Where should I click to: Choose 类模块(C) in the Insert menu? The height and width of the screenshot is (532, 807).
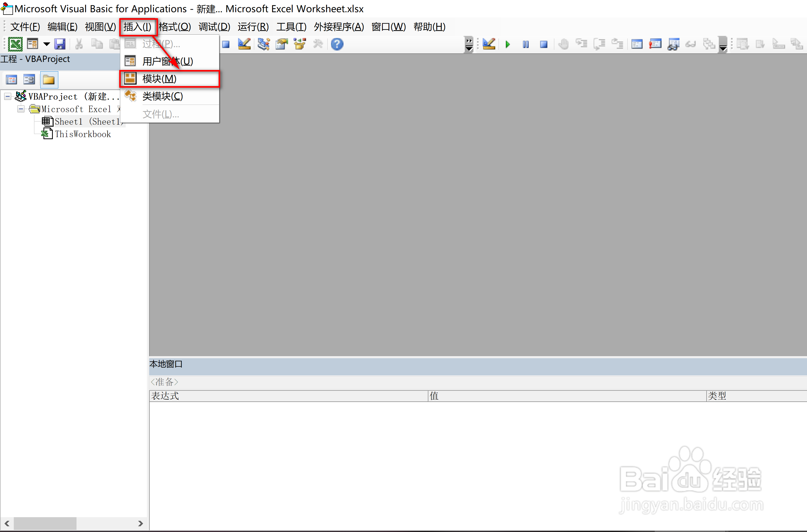point(162,96)
